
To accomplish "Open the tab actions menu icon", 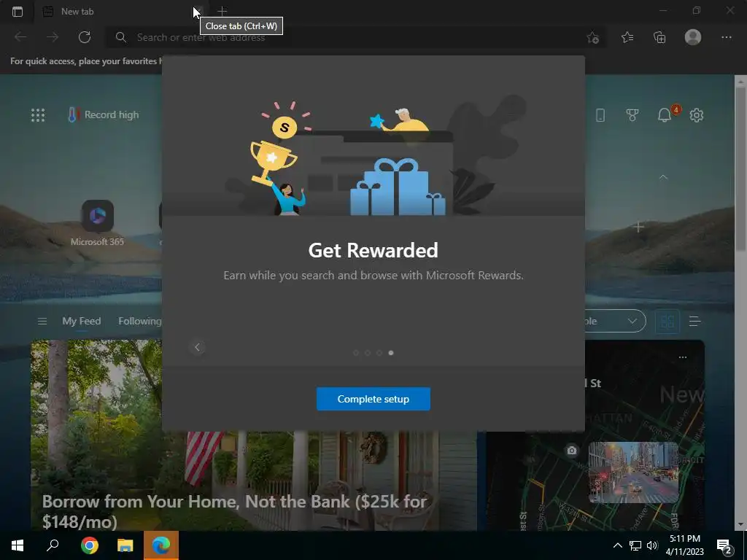I will click(18, 12).
